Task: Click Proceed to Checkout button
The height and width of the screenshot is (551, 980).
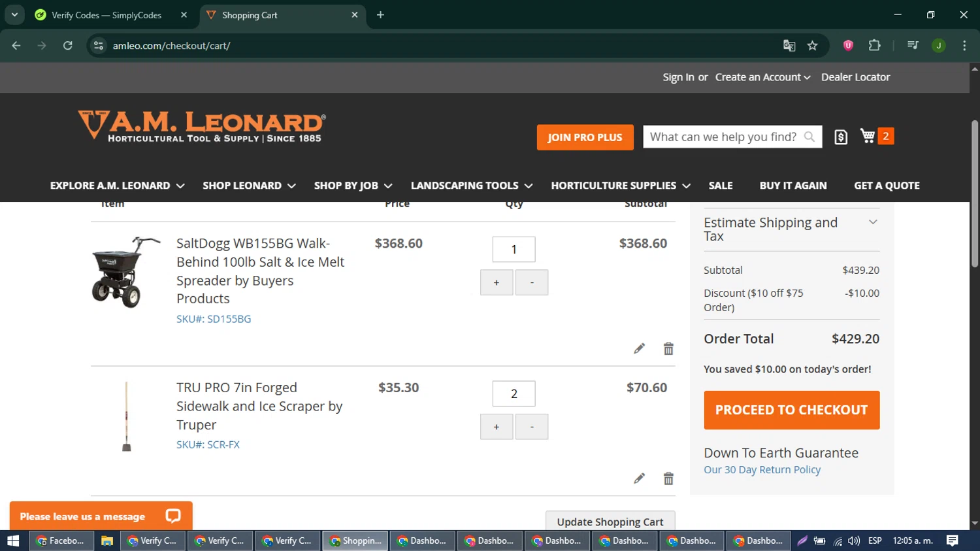Action: (791, 410)
